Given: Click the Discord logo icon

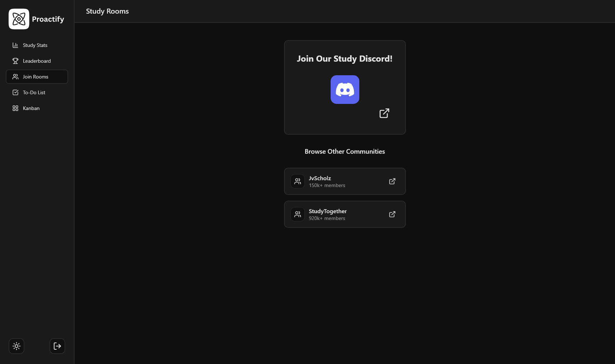Looking at the screenshot, I should tap(345, 90).
